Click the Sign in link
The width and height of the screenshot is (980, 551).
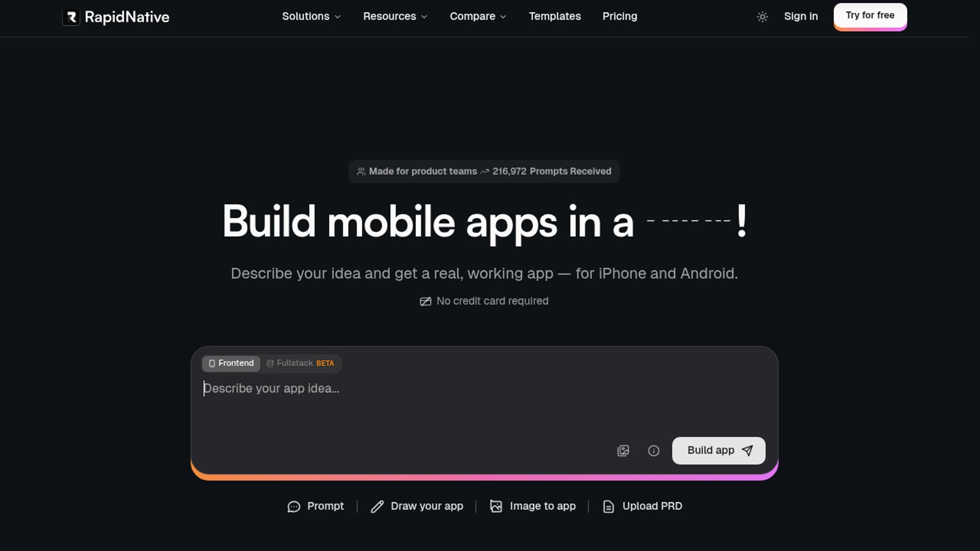(x=800, y=16)
